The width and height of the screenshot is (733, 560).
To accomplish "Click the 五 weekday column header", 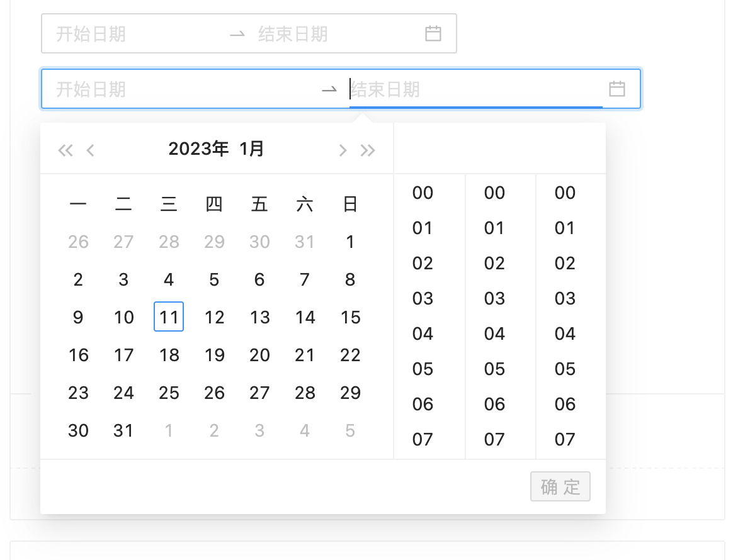I will pyautogui.click(x=259, y=204).
